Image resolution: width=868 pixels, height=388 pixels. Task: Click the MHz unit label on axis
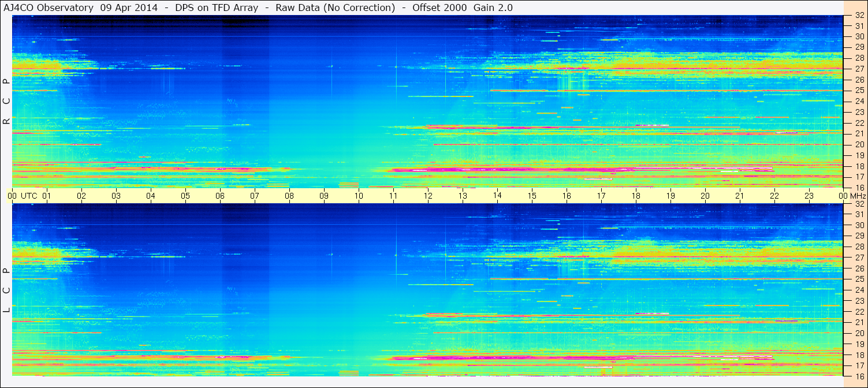pyautogui.click(x=858, y=196)
